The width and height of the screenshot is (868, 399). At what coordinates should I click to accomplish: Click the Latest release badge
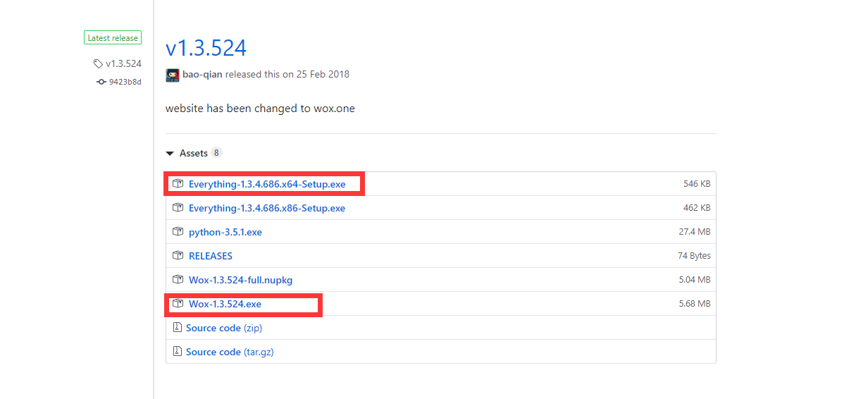(113, 38)
